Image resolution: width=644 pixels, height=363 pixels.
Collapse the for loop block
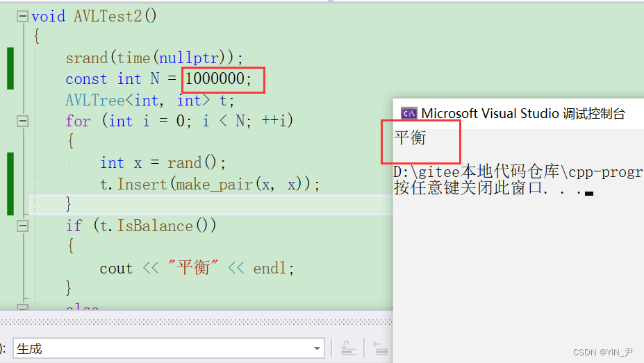[22, 121]
